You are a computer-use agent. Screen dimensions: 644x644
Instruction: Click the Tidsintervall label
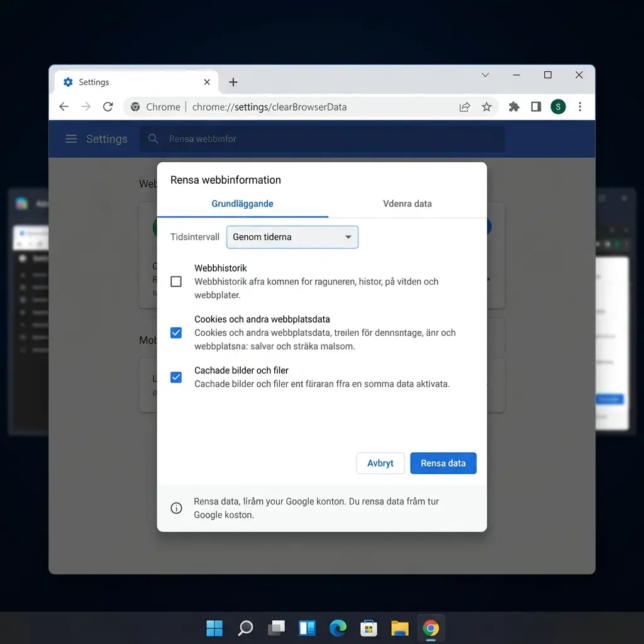pos(195,237)
